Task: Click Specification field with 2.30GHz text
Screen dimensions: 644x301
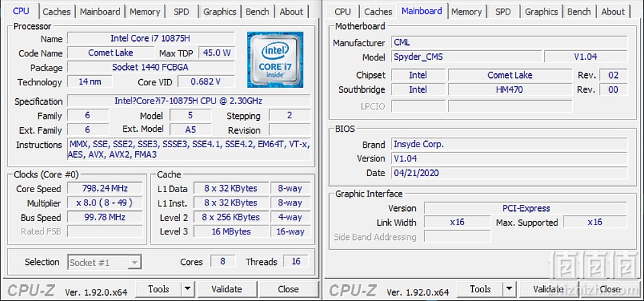Action: (x=189, y=101)
